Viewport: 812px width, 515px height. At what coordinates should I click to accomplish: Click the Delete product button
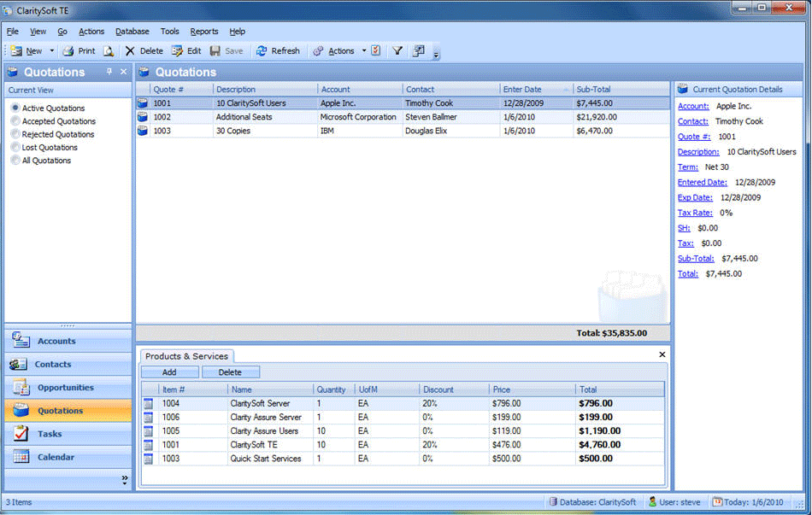231,372
